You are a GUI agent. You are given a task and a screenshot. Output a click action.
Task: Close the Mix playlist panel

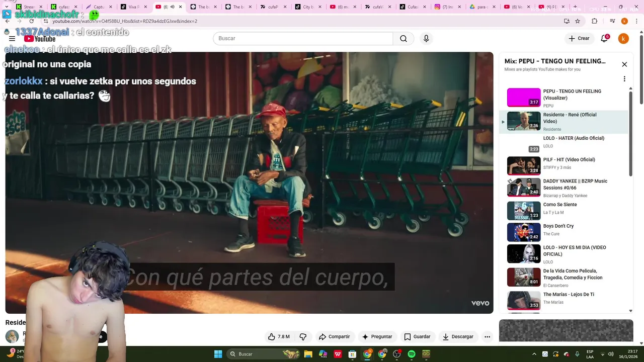[x=624, y=64]
